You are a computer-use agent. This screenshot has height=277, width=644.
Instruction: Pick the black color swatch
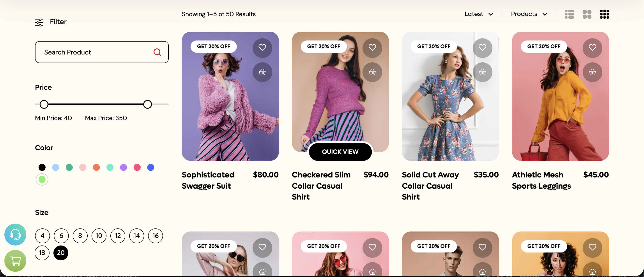point(42,167)
